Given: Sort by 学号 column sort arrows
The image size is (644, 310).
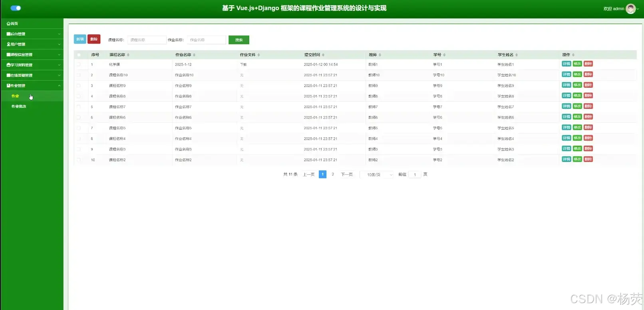Looking at the screenshot, I should point(444,55).
